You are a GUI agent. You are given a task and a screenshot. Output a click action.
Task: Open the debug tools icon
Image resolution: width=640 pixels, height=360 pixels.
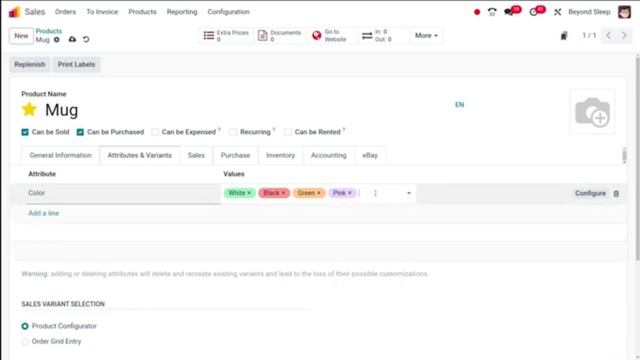click(557, 12)
